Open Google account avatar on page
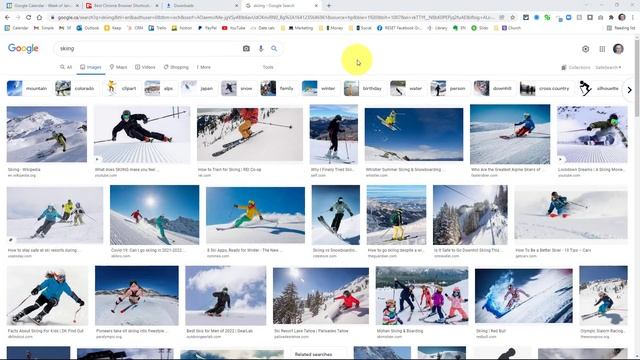Screen dimensions: 640x360 [618, 49]
